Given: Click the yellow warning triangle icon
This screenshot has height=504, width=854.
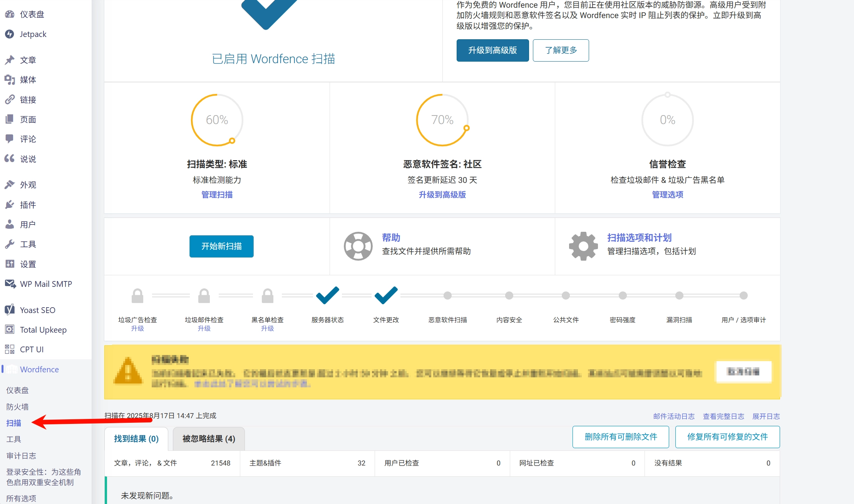Looking at the screenshot, I should pyautogui.click(x=128, y=371).
